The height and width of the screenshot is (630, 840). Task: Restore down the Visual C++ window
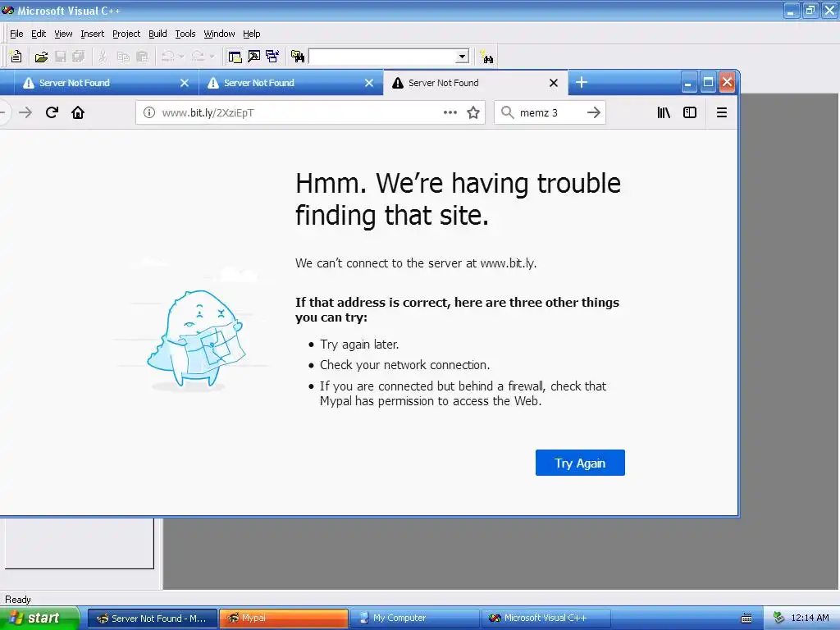tap(810, 10)
